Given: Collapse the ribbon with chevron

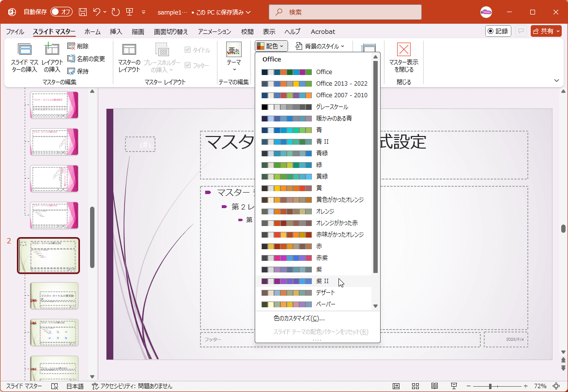Looking at the screenshot, I should pos(557,81).
